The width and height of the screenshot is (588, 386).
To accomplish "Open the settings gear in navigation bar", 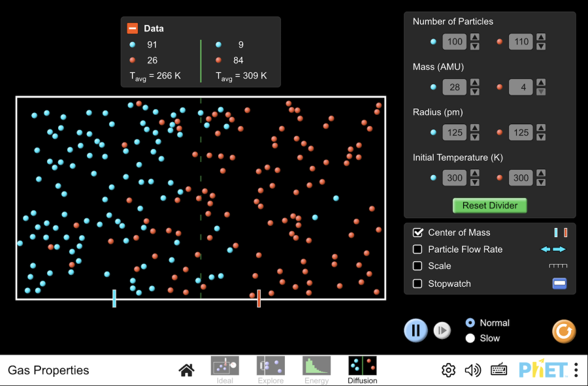I will [448, 370].
